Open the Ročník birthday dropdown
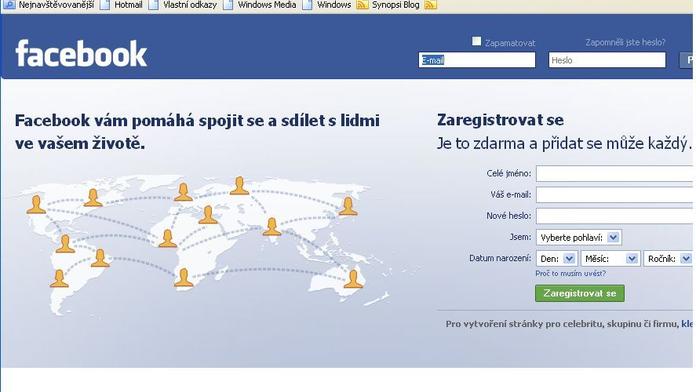This screenshot has height=392, width=696. coord(668,258)
